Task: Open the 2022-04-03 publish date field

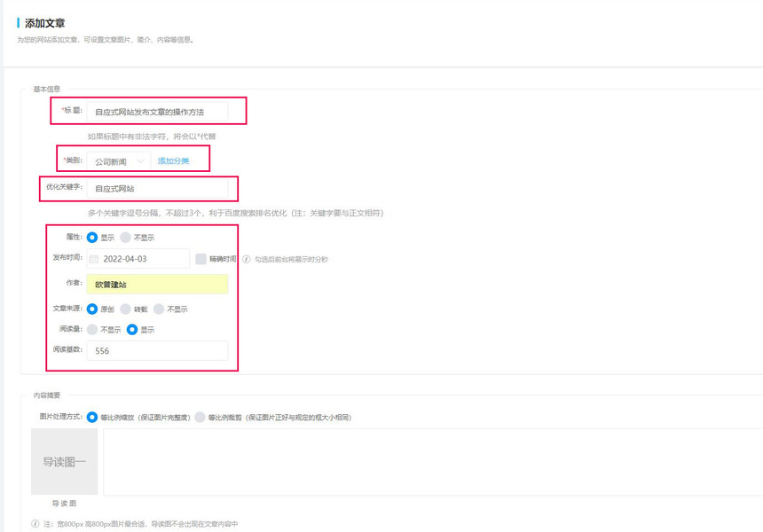Action: tap(138, 259)
